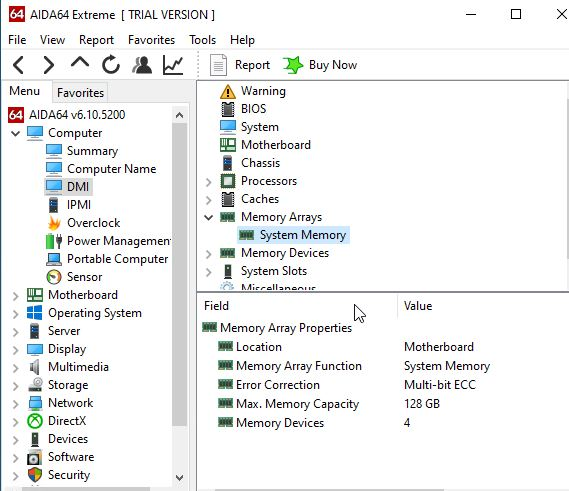
Task: Click the sidebar scrollbar down arrow
Action: [179, 478]
